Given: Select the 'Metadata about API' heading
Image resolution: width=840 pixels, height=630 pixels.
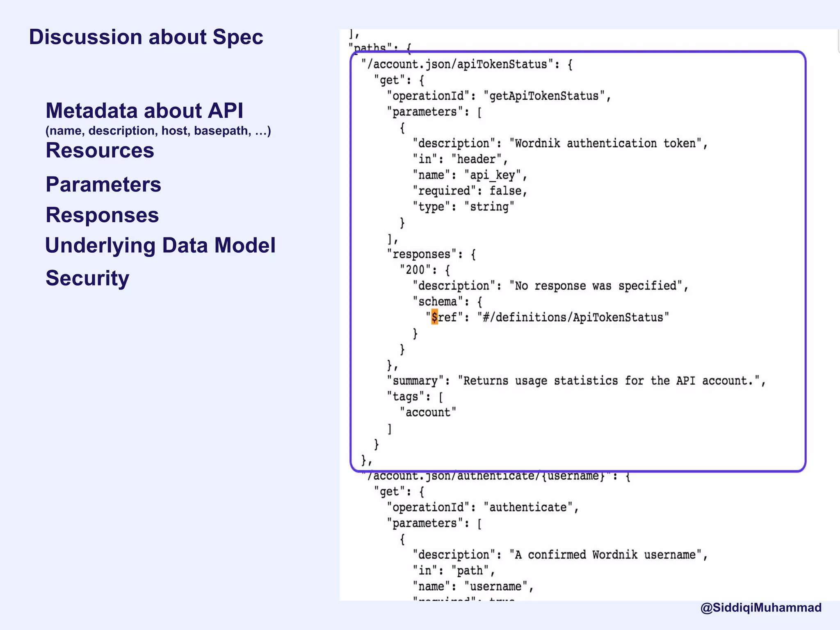Looking at the screenshot, I should [x=144, y=111].
